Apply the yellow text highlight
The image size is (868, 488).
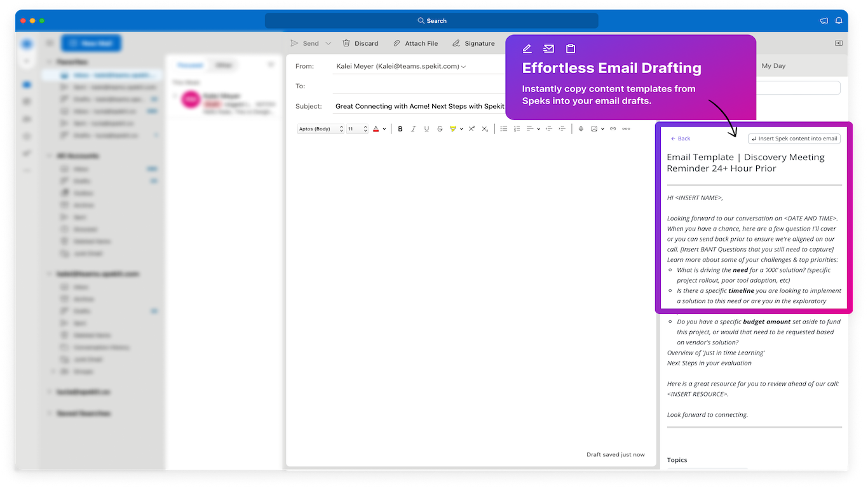[x=453, y=129]
